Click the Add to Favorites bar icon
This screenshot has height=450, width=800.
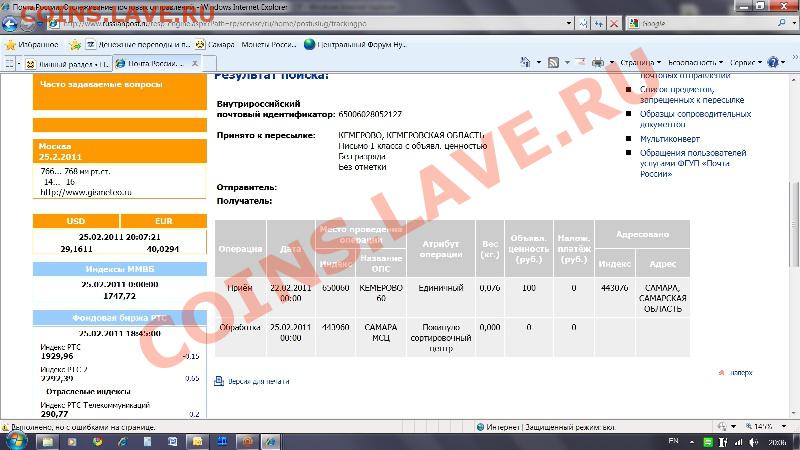point(75,45)
